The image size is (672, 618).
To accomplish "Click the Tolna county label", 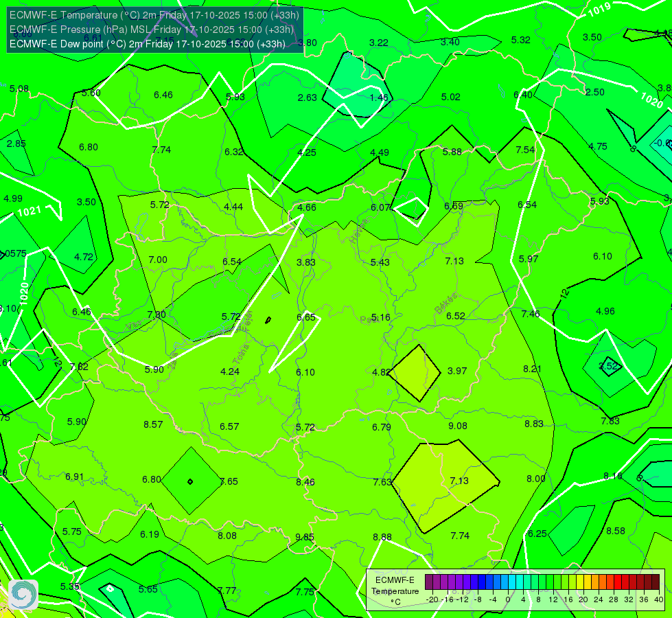I will tap(241, 354).
